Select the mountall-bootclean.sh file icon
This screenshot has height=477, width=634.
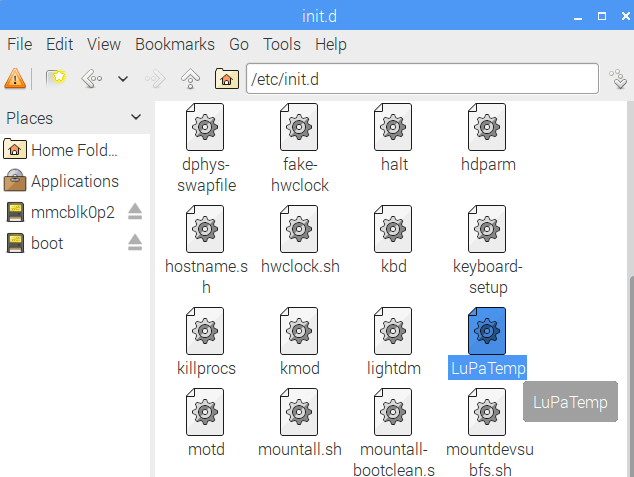[393, 412]
